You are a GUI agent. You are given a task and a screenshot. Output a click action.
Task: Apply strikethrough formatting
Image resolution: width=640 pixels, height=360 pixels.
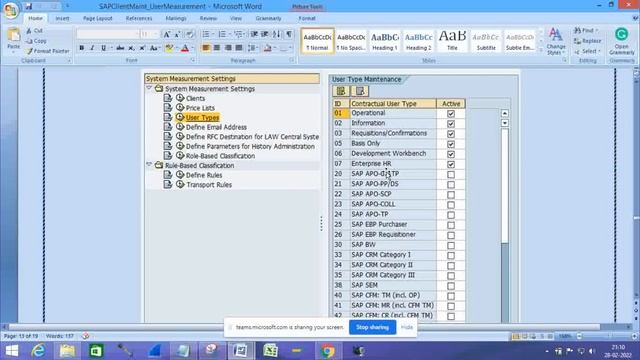click(x=120, y=48)
